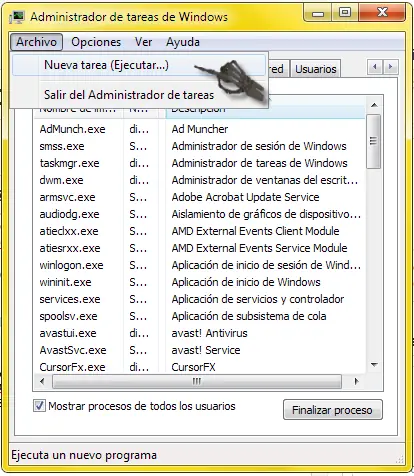Select the AvastSvc.exe process
The image size is (414, 476).
[x=73, y=350]
